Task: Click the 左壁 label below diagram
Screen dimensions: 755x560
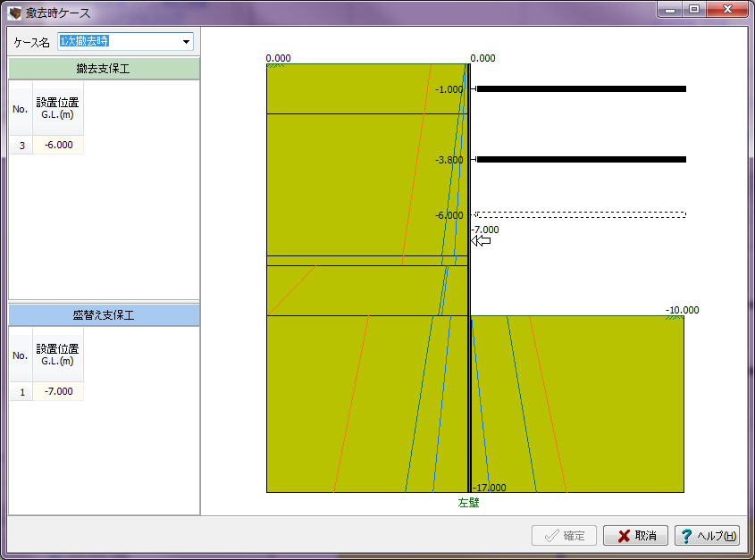Action: pyautogui.click(x=468, y=503)
